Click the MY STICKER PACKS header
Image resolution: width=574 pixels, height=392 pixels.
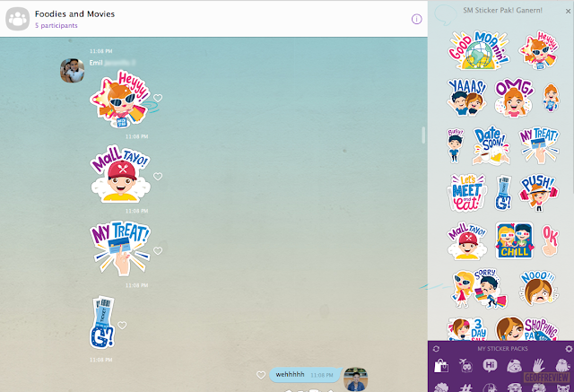click(x=502, y=349)
